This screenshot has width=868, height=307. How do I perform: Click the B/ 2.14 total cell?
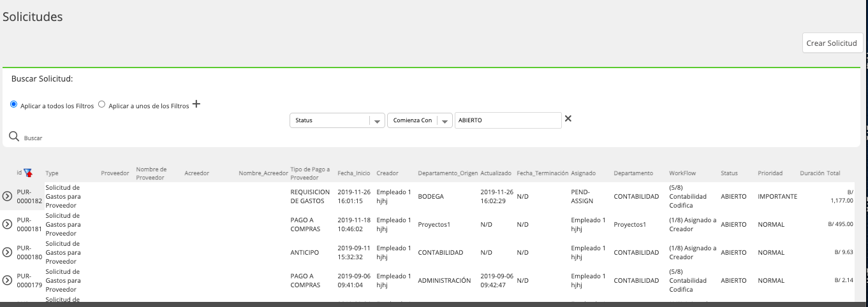click(x=844, y=280)
